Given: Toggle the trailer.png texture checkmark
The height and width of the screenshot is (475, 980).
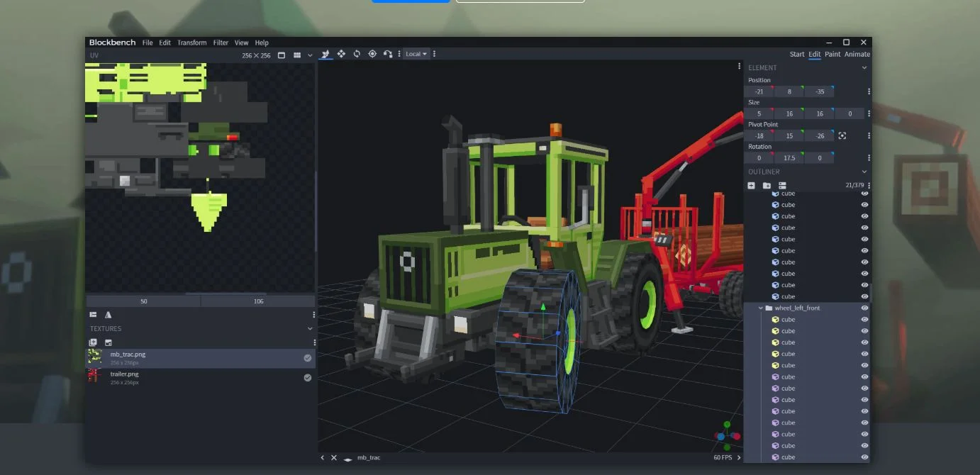Looking at the screenshot, I should (307, 378).
